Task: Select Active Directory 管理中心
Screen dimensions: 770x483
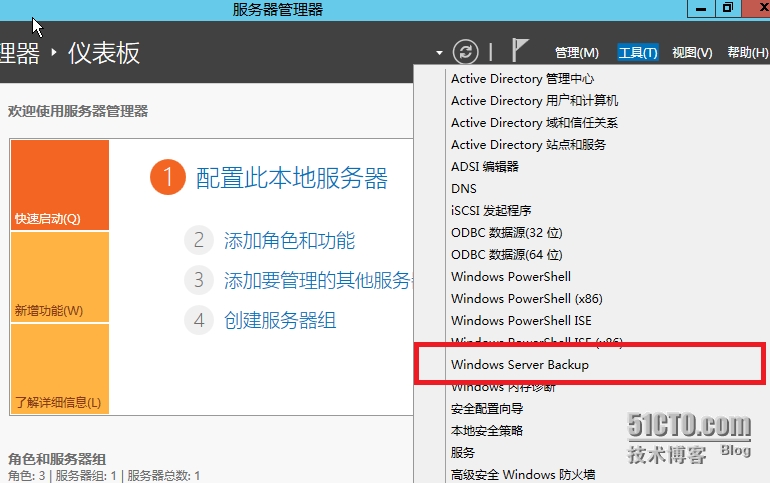Action: coord(522,79)
